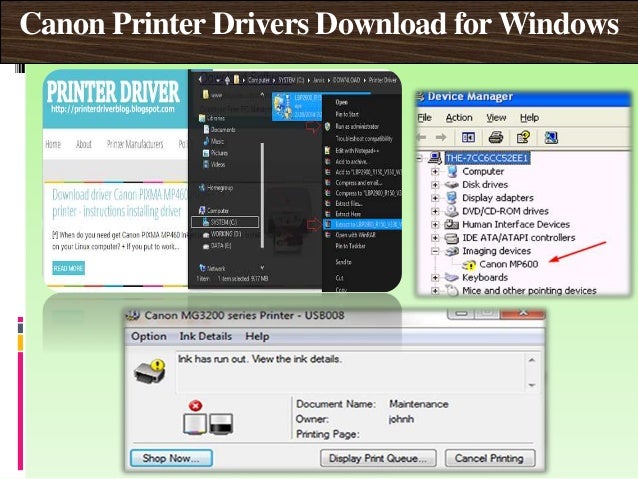Click the message box scroll up arrow
The height and width of the screenshot is (479, 638).
532,360
